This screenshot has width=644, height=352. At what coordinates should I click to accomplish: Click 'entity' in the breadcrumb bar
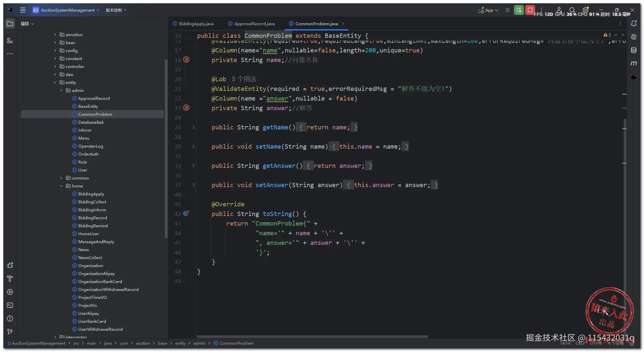[x=180, y=343]
